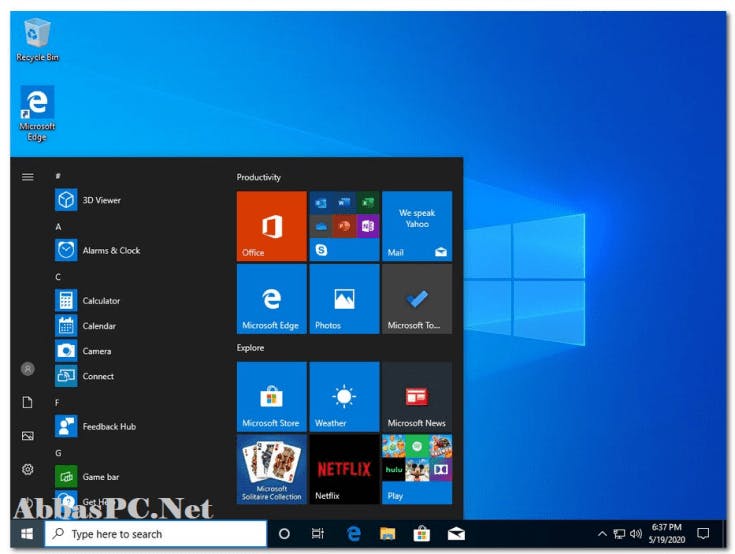Open the Netflix tile

344,469
